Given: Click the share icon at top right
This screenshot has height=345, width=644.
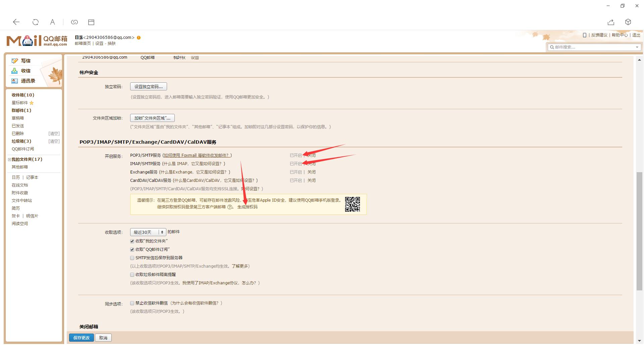Looking at the screenshot, I should coord(611,22).
